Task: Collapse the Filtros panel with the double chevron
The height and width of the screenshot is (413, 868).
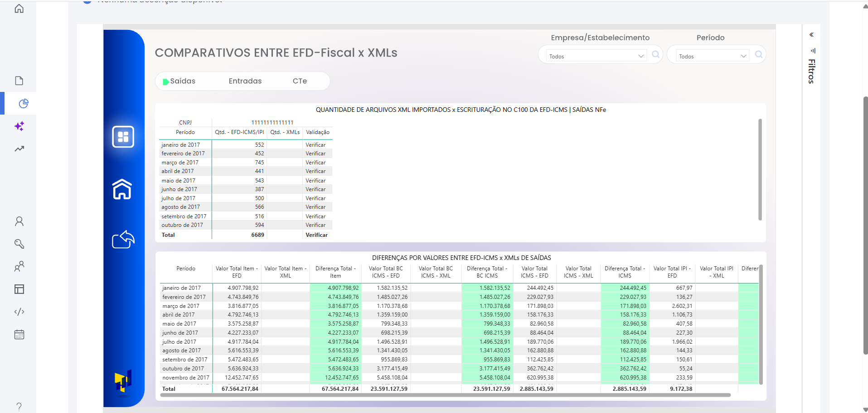Action: [811, 34]
